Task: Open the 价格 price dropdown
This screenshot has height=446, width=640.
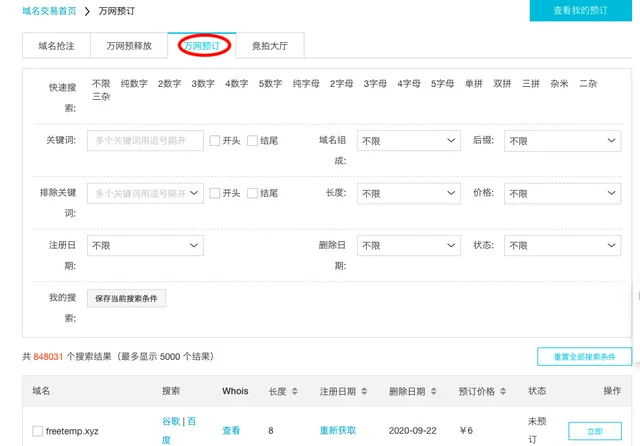Action: 562,193
